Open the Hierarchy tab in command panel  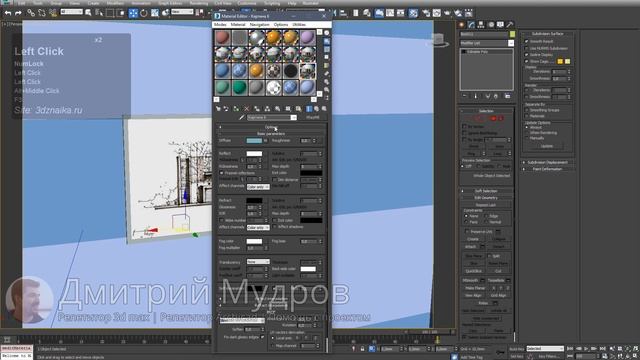click(481, 25)
